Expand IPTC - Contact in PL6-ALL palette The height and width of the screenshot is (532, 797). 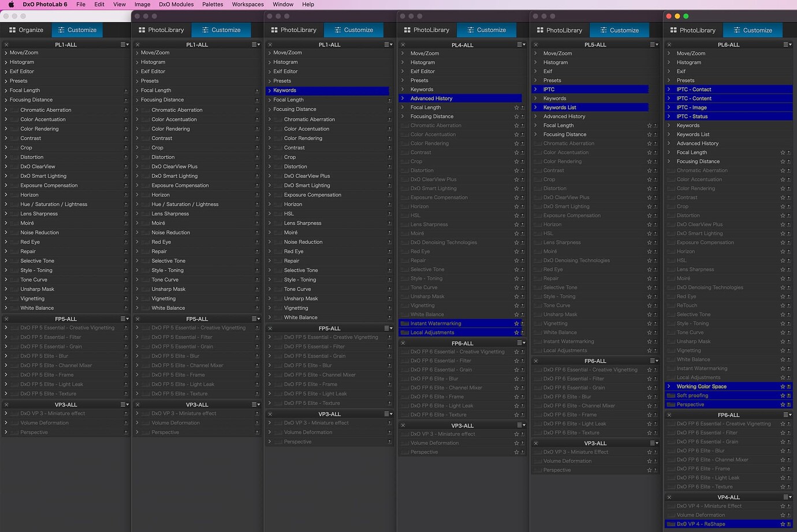pyautogui.click(x=669, y=89)
